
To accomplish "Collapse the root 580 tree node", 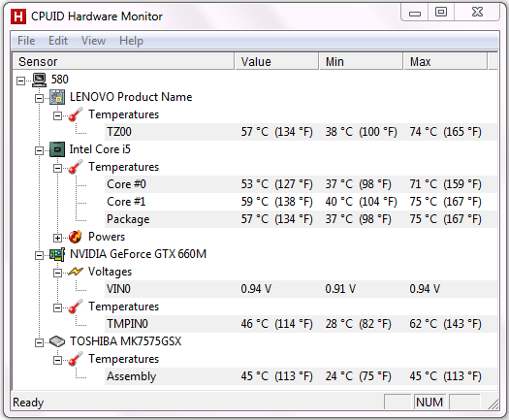I will [x=20, y=81].
